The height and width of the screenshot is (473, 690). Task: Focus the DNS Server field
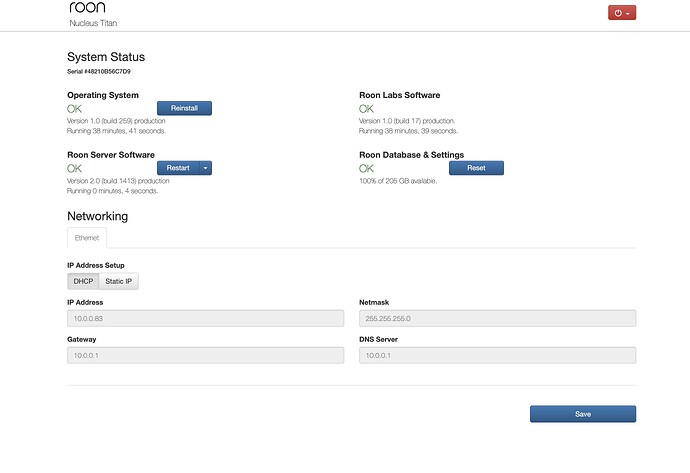point(497,356)
